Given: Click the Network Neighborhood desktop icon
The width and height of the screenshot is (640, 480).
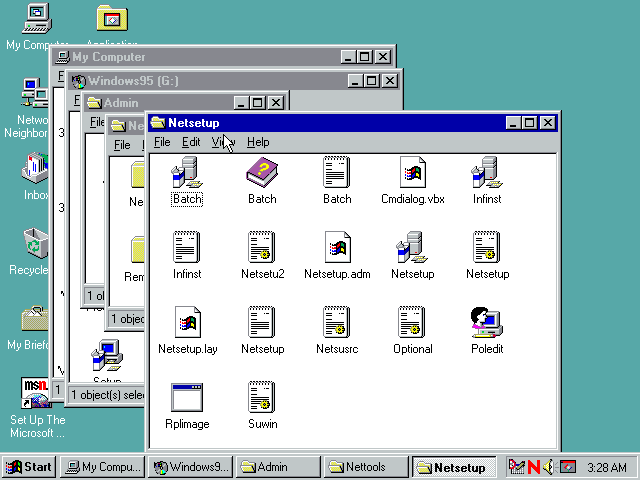Looking at the screenshot, I should [35, 93].
